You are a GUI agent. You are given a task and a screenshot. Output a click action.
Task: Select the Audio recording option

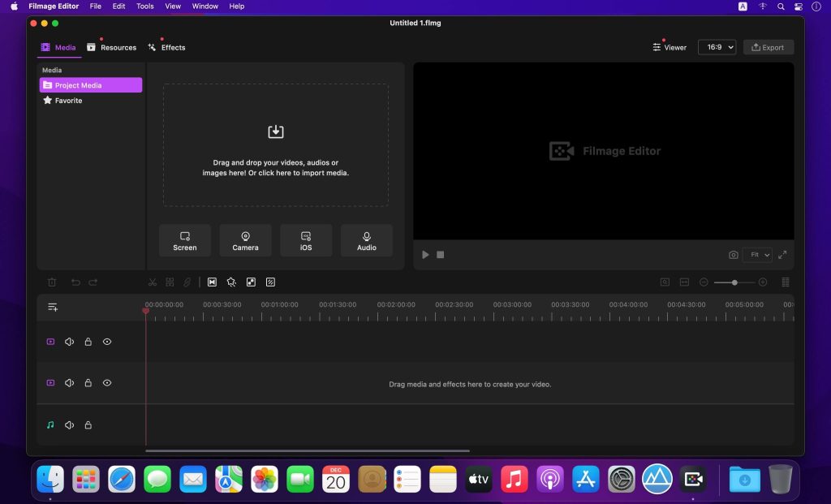367,240
